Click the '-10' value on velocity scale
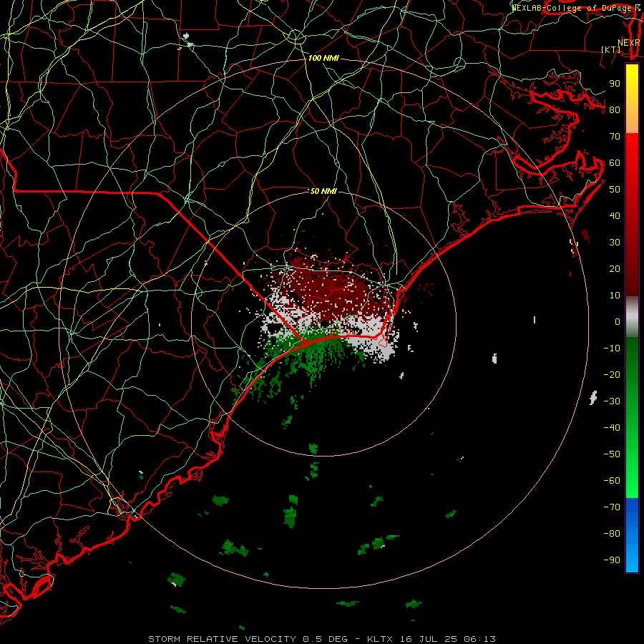644x644 pixels. coord(612,348)
